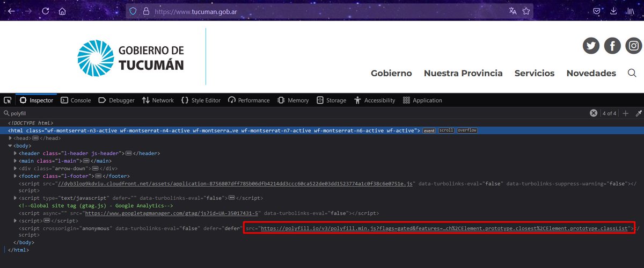The height and width of the screenshot is (268, 644).
Task: Open the Accessibility tab
Action: [x=374, y=100]
